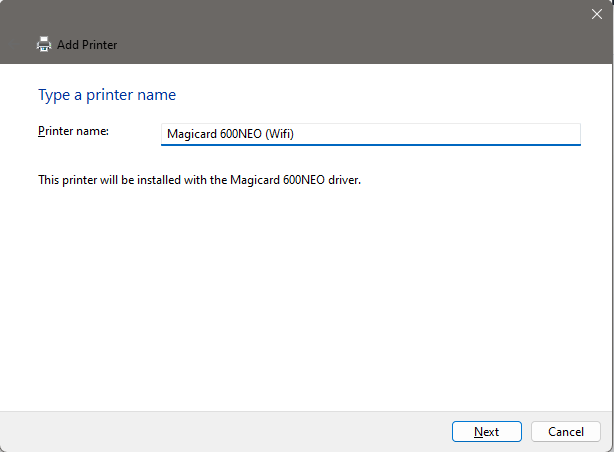Click the blank white dialog body area
The height and width of the screenshot is (452, 614).
coord(305,298)
